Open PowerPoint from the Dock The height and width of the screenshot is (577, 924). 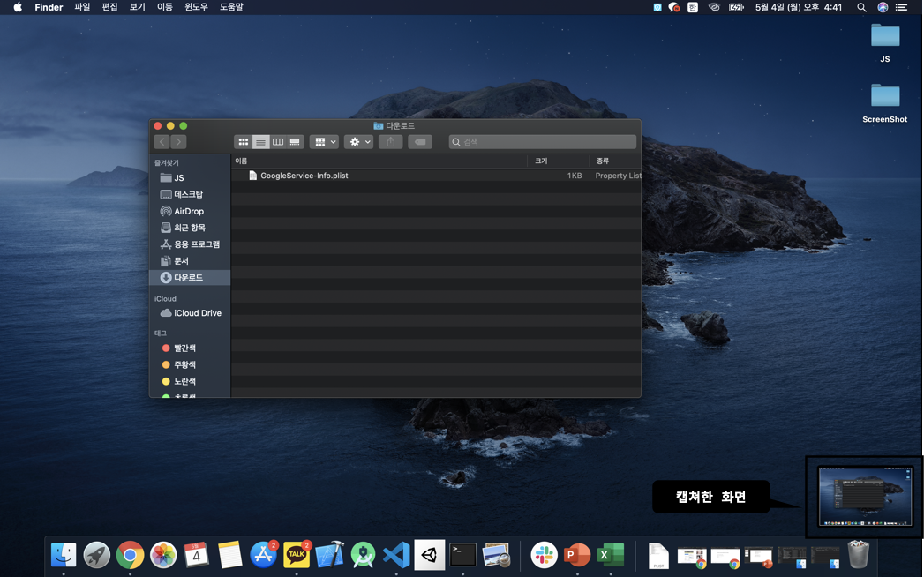[x=577, y=555]
